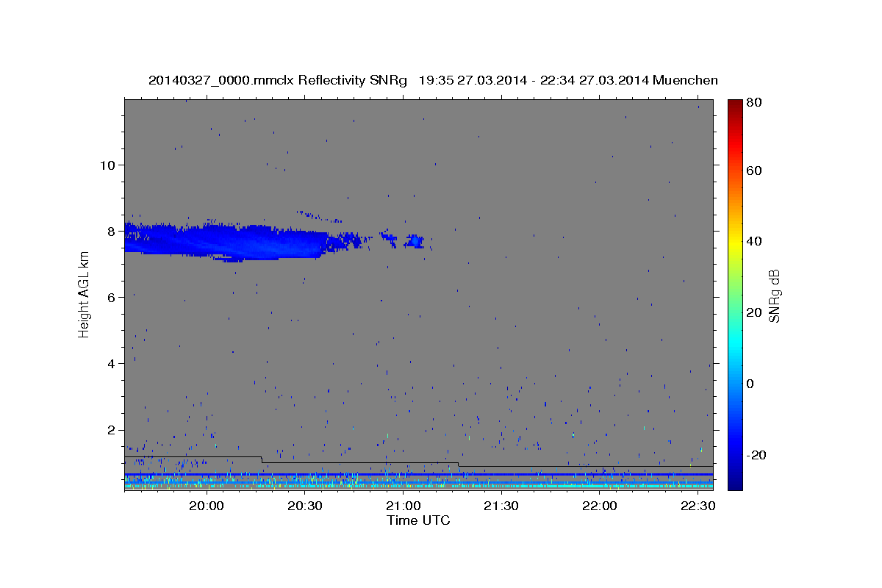Click the 20:30 time tick label
The height and width of the screenshot is (588, 882).
[x=305, y=506]
